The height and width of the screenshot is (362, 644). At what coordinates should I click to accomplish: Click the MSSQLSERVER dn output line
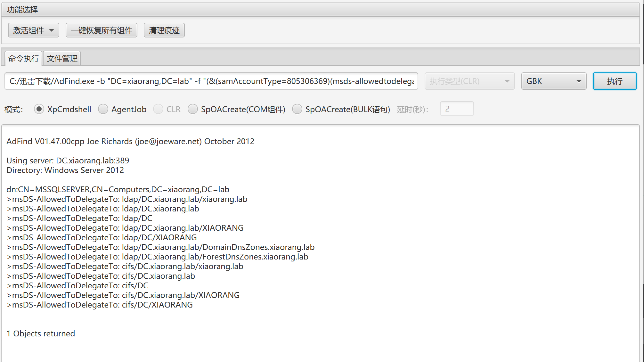coord(118,190)
